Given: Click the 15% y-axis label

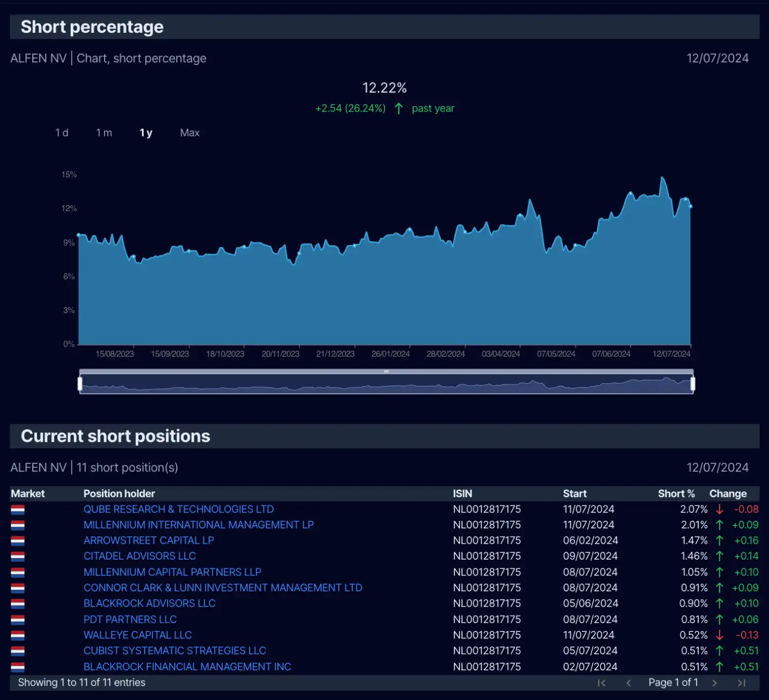Looking at the screenshot, I should pos(69,175).
